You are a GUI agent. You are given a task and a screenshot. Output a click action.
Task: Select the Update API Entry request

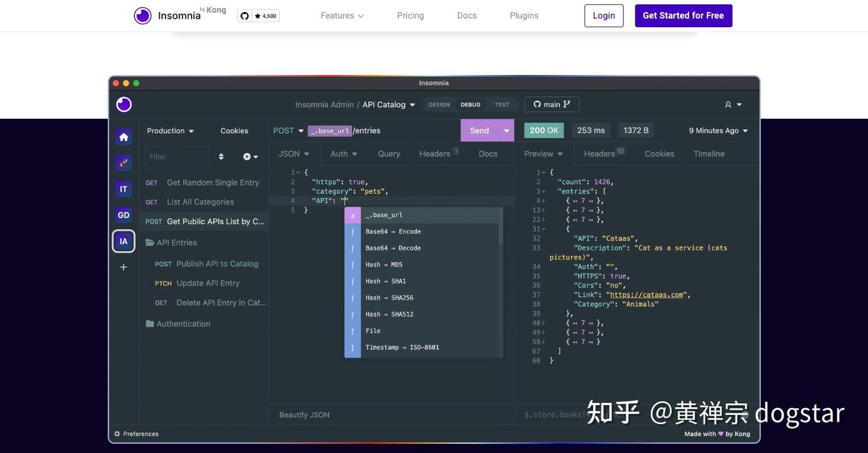pyautogui.click(x=204, y=283)
